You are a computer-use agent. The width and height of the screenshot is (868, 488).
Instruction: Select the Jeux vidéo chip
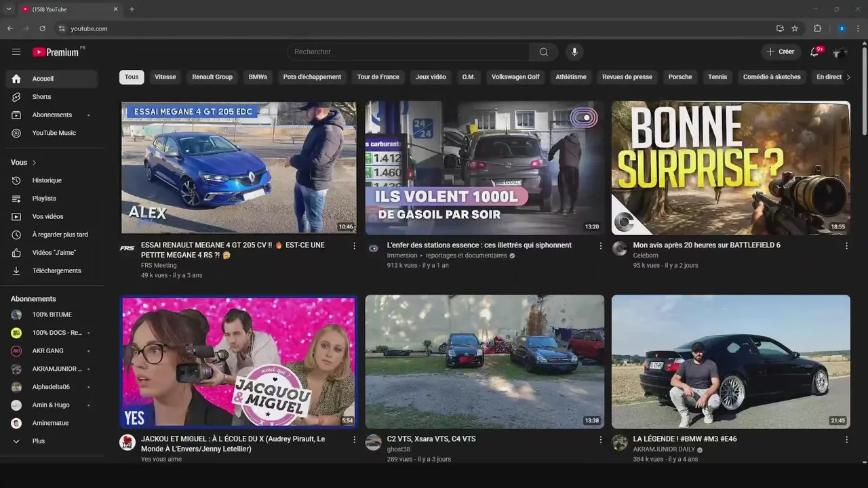(431, 77)
